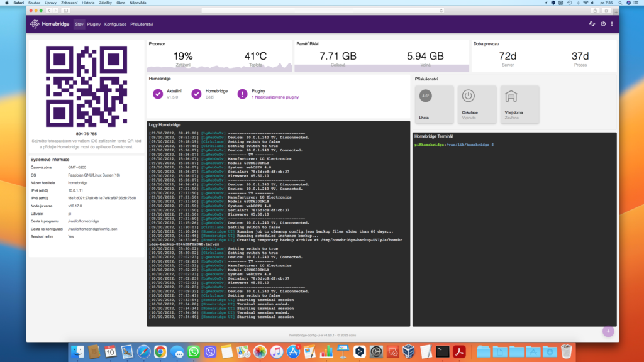The image size is (644, 362).
Task: Click the homebridge-config-ui-x version footer text
Action: coord(323,336)
